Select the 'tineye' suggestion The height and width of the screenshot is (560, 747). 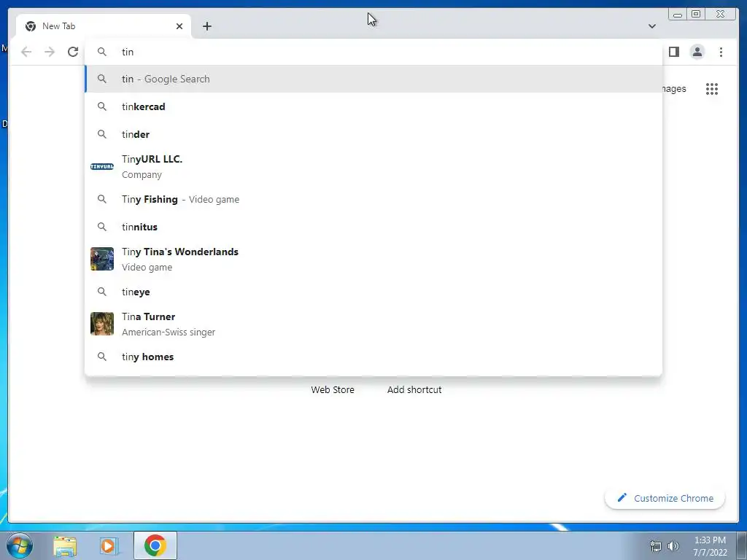click(373, 292)
